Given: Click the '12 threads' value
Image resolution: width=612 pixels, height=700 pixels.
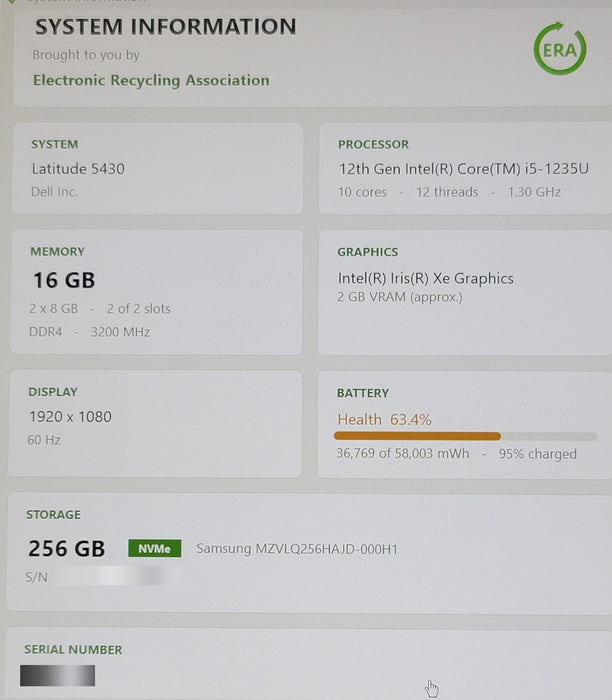Looking at the screenshot, I should [x=447, y=192].
